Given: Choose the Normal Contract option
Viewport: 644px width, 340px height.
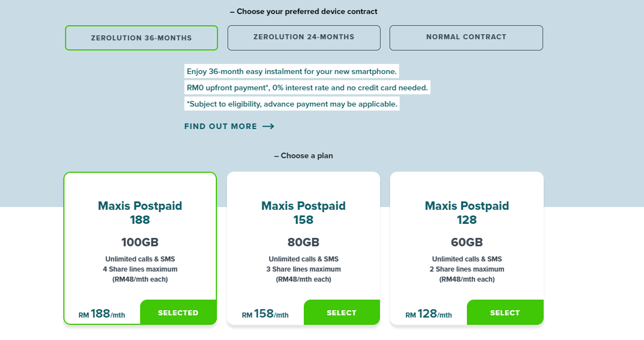Looking at the screenshot, I should (466, 38).
